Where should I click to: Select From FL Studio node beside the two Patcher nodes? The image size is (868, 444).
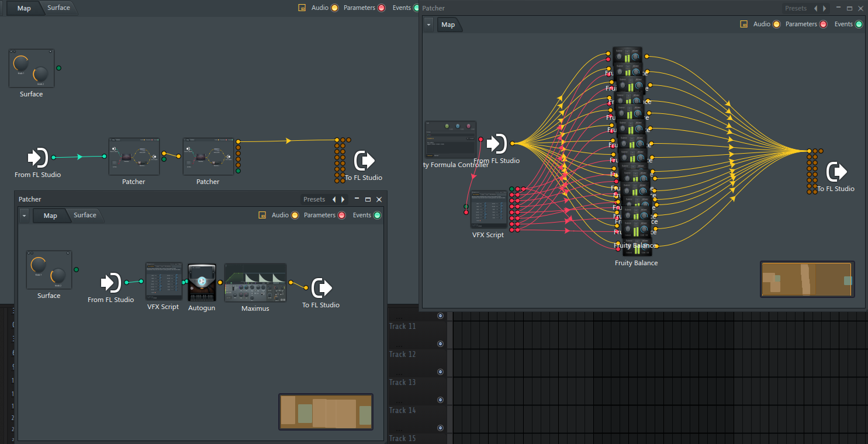click(38, 158)
